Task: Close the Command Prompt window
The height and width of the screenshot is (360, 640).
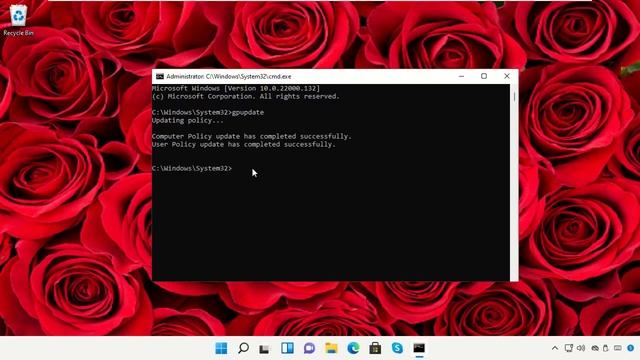Action: 507,76
